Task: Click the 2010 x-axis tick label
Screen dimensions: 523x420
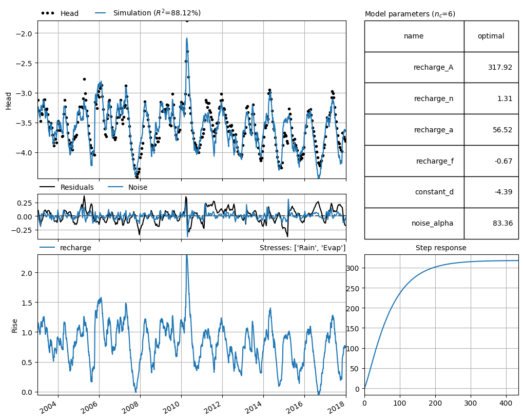Action: click(x=179, y=407)
